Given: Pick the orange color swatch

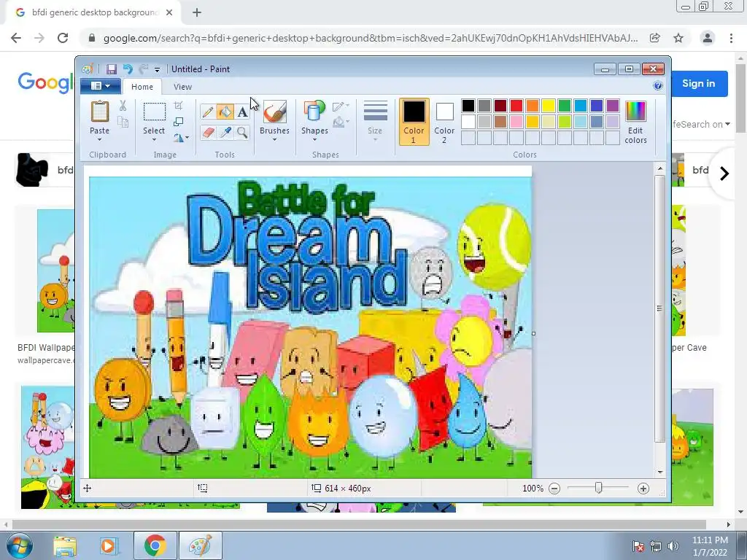Looking at the screenshot, I should (x=533, y=106).
